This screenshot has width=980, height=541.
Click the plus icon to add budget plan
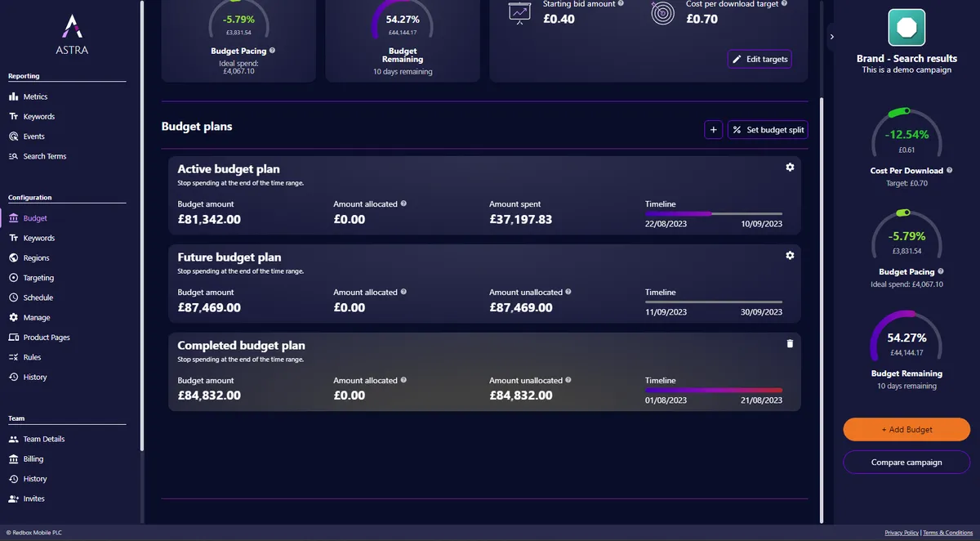[713, 130]
